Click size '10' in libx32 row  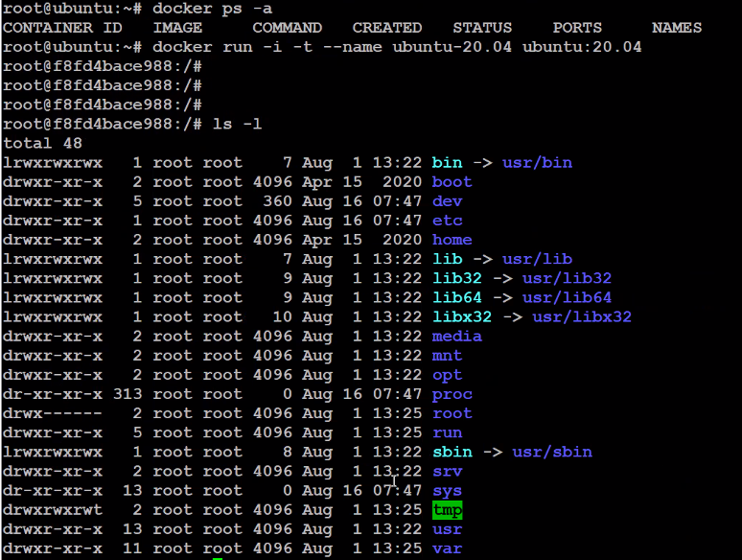click(282, 316)
